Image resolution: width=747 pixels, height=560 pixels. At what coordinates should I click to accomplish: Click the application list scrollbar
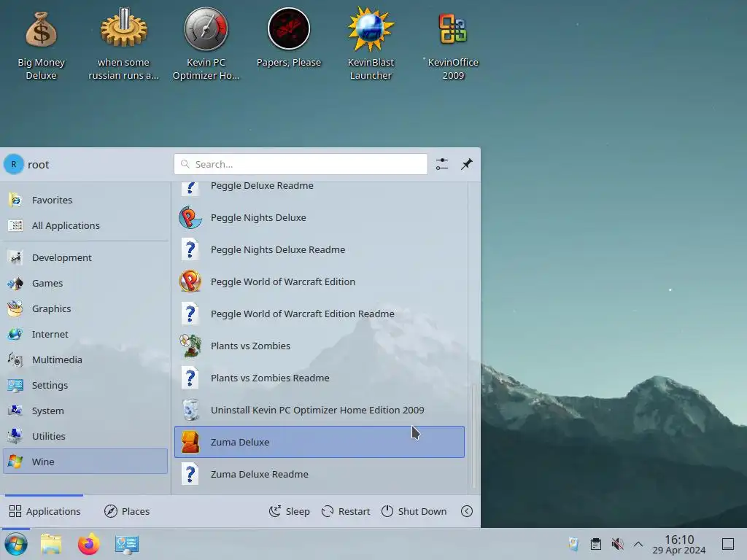pos(473,436)
